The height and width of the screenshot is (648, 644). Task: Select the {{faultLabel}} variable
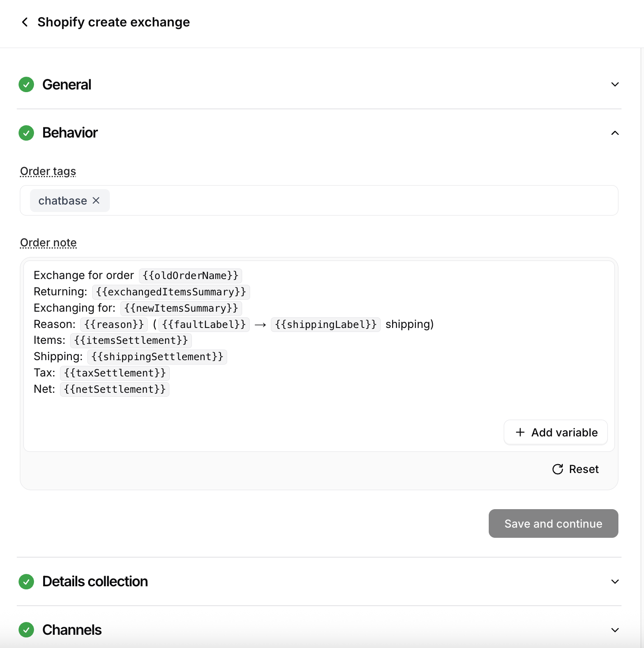click(204, 324)
